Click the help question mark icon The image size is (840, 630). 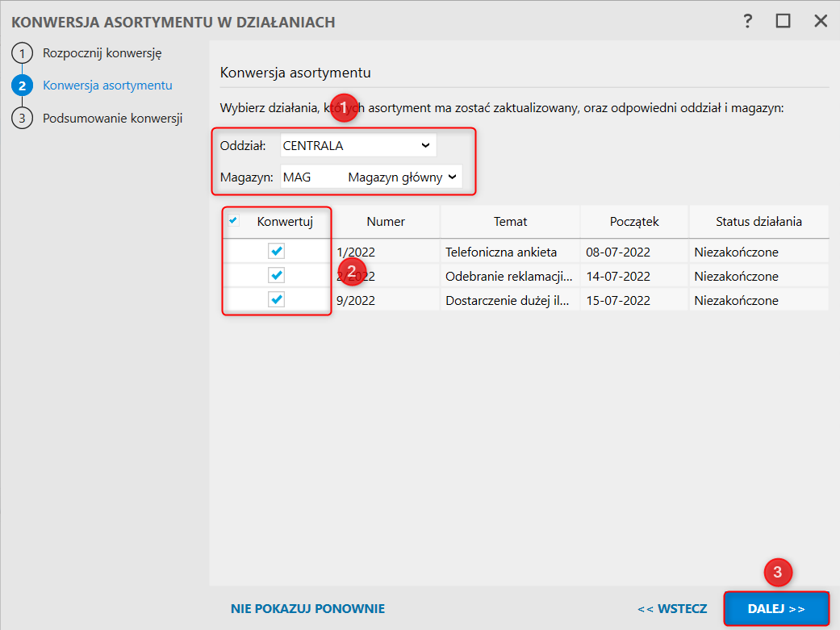[748, 21]
